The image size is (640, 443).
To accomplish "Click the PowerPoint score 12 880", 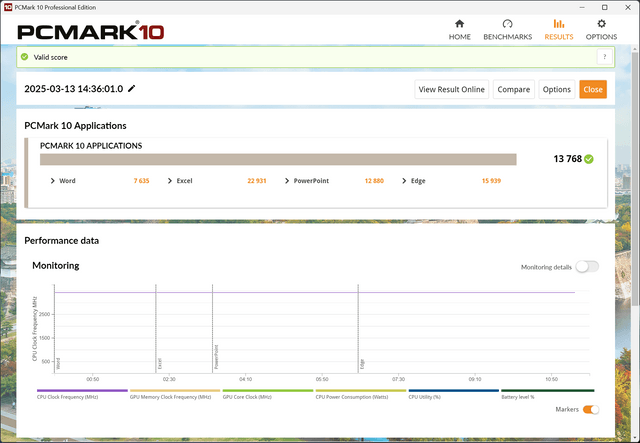I will click(374, 181).
